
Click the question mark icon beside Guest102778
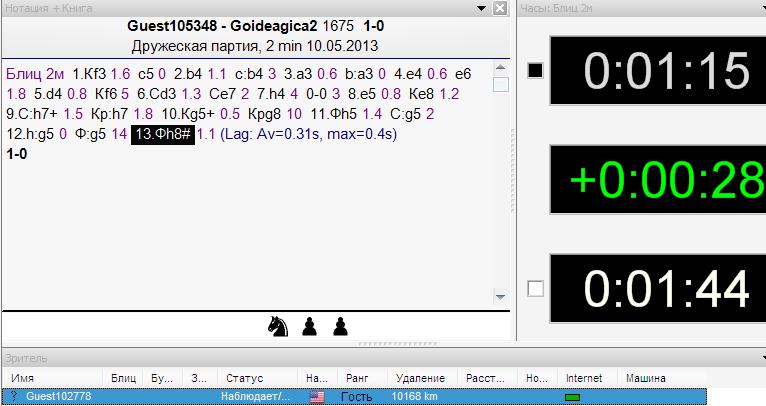pyautogui.click(x=14, y=397)
